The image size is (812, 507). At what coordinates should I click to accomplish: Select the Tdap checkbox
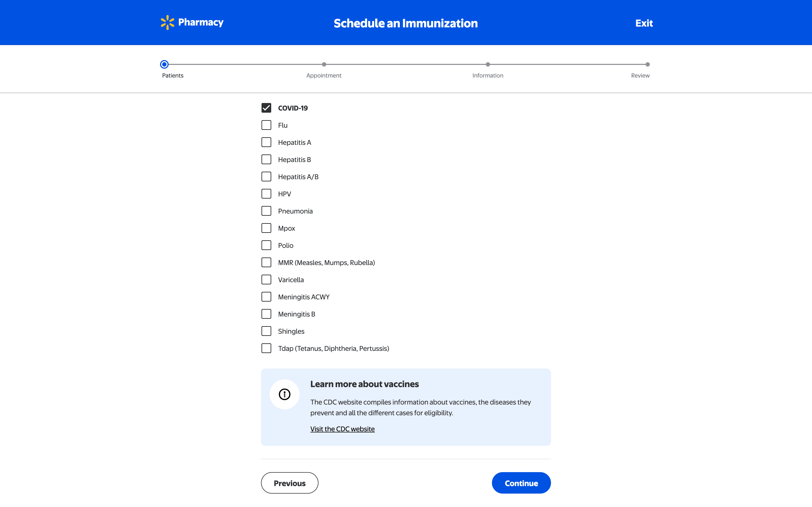266,348
